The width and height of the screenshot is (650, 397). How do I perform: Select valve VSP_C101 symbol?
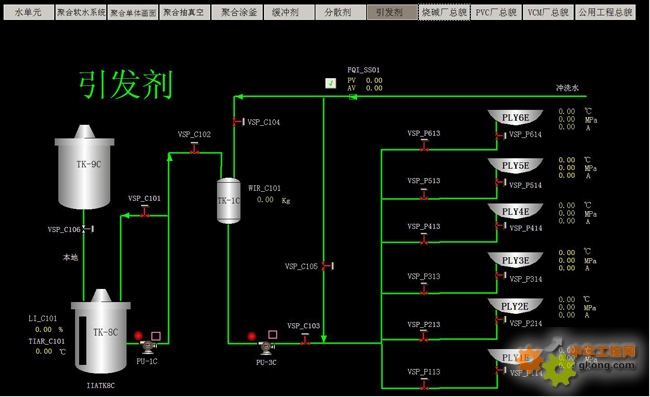click(145, 212)
